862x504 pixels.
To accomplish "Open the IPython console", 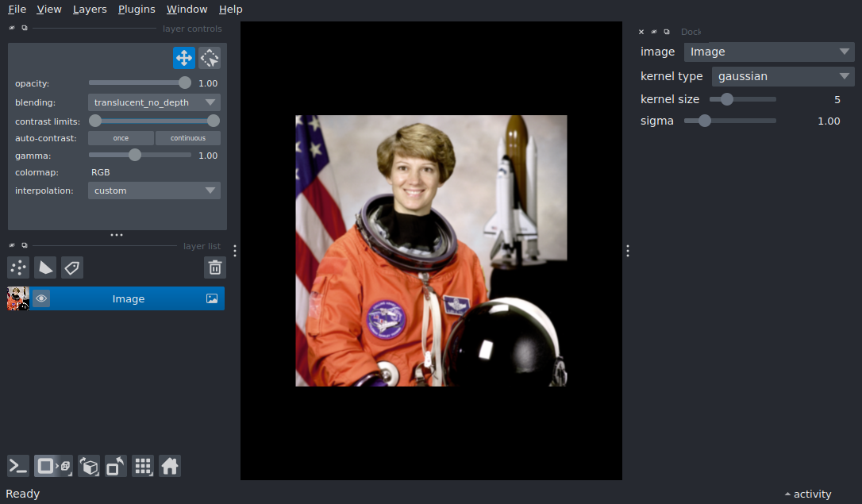I will tap(17, 466).
